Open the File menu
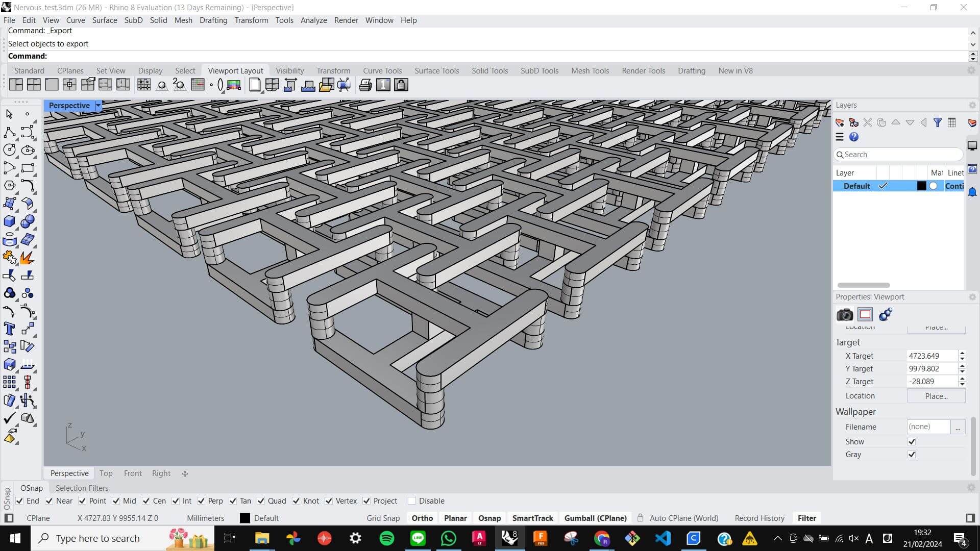 click(x=9, y=20)
